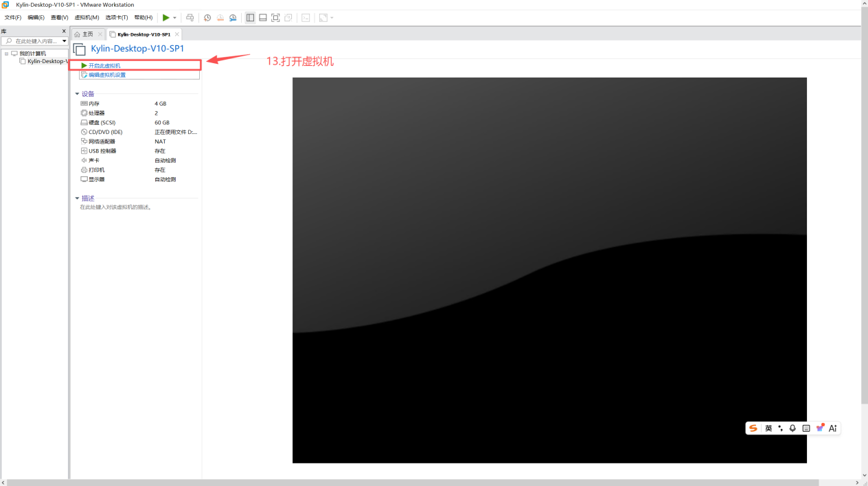Collapse the 我的计算机 tree node
868x486 pixels.
point(6,54)
